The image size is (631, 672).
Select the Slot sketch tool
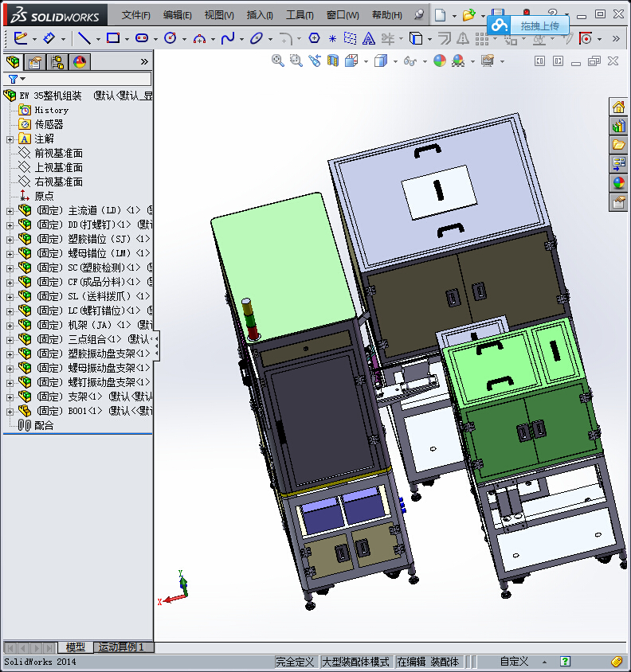142,38
